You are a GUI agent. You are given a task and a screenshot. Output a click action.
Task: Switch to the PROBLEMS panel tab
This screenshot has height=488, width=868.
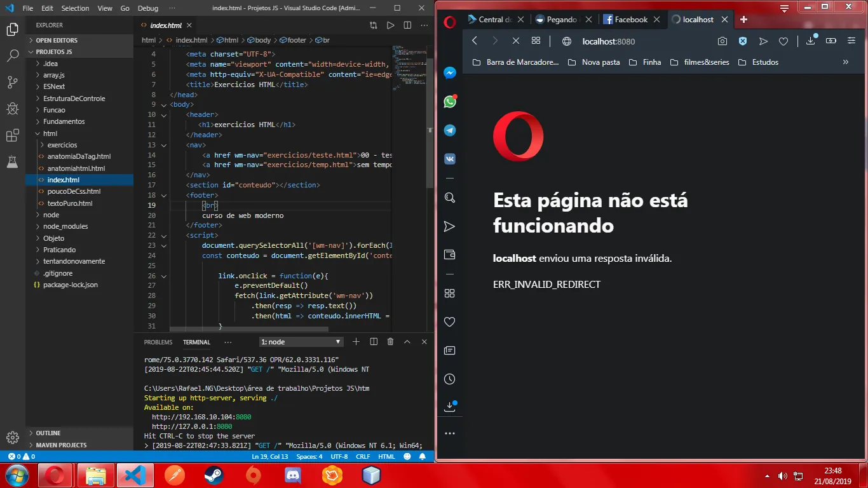point(158,342)
